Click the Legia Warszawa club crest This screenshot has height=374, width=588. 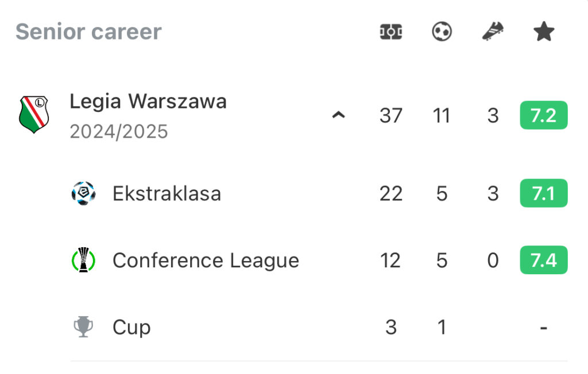tap(34, 114)
